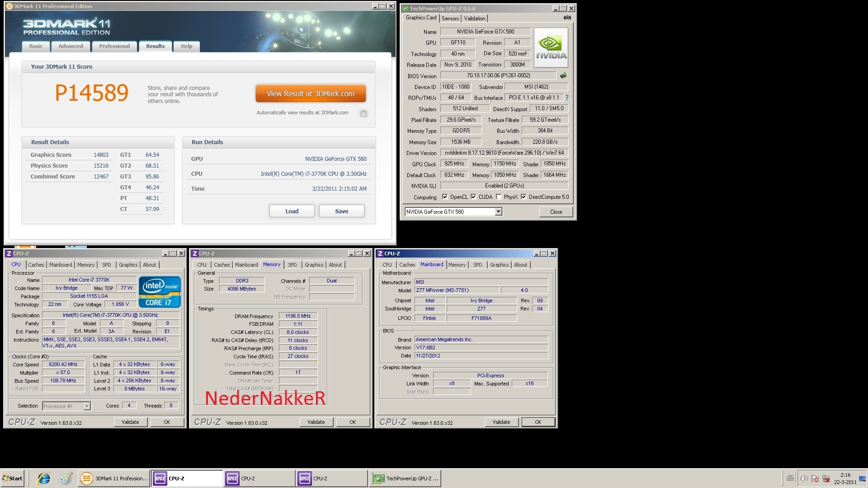Image resolution: width=868 pixels, height=488 pixels.
Task: Click the volume speaker tray icon
Action: coord(804,478)
